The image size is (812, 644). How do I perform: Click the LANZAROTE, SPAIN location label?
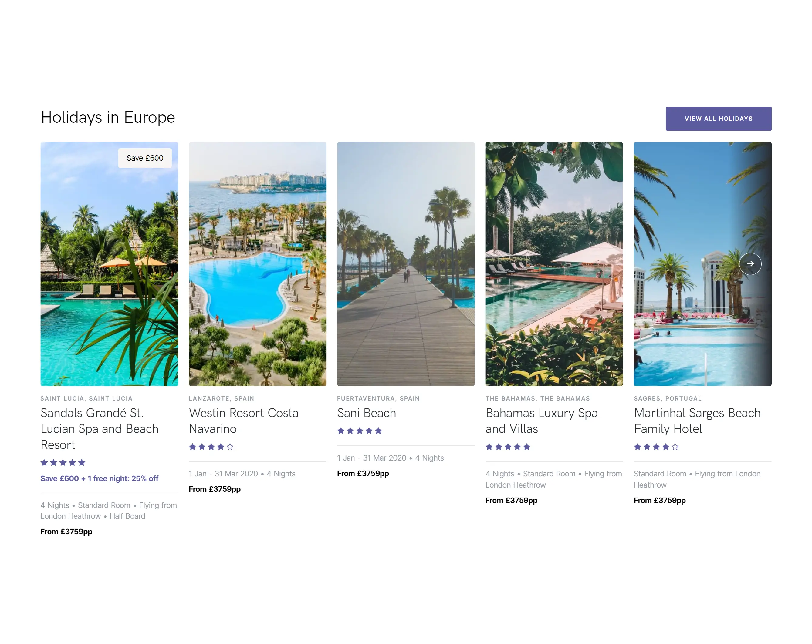pyautogui.click(x=221, y=398)
